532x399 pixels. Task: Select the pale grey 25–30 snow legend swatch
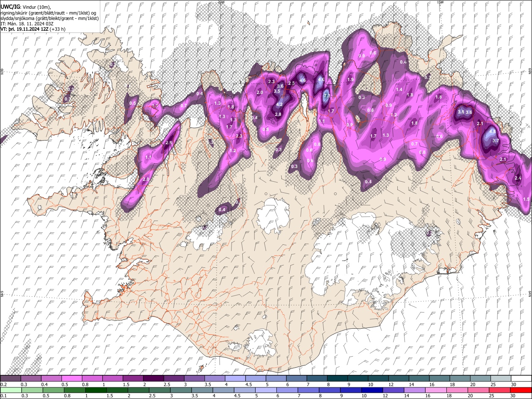click(501, 379)
